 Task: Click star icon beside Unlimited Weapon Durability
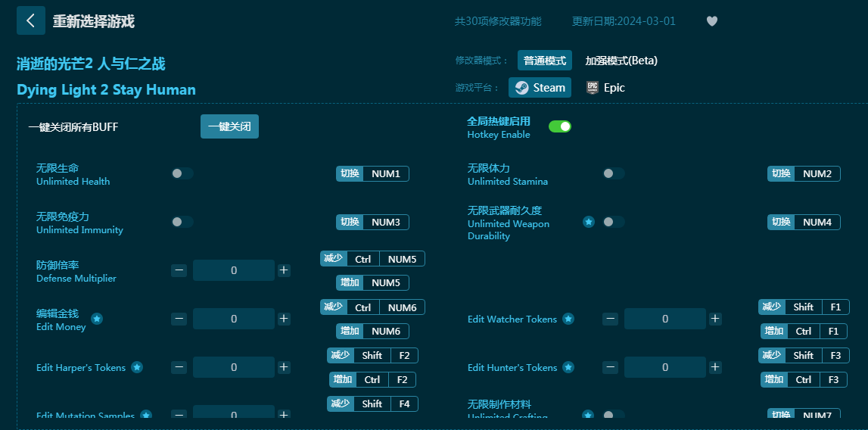[x=589, y=222]
